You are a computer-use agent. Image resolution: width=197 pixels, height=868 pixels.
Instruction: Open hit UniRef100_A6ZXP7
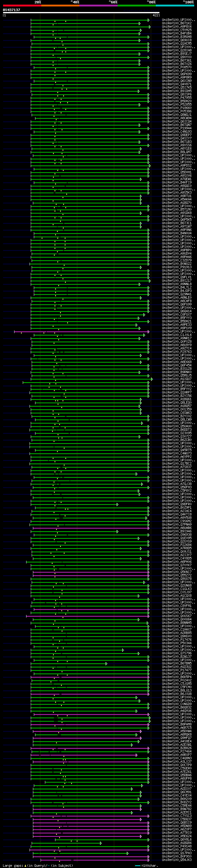point(177,829)
